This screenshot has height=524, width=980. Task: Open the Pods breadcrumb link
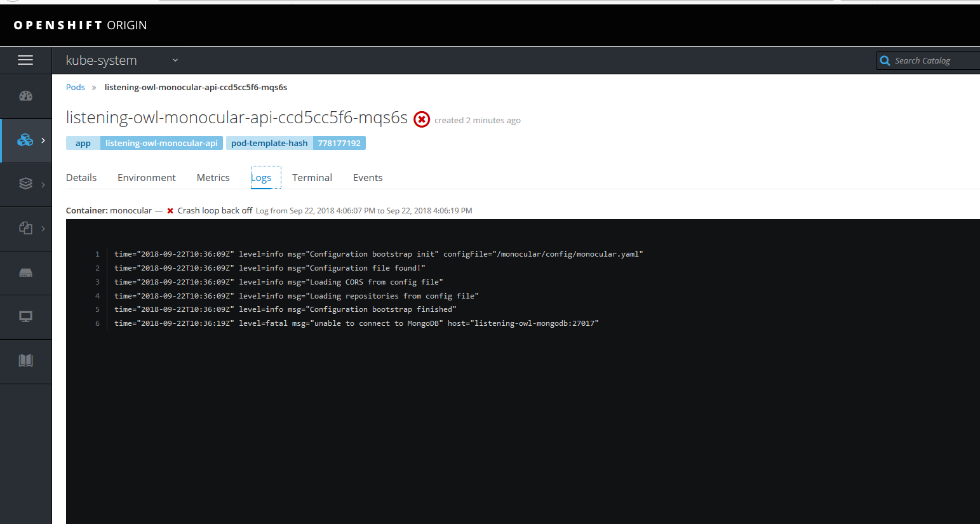[x=75, y=87]
